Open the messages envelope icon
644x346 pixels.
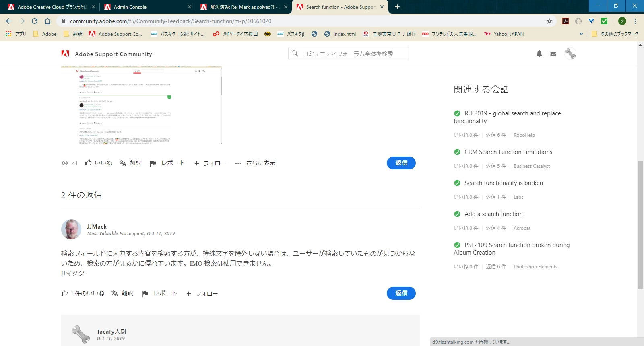553,54
